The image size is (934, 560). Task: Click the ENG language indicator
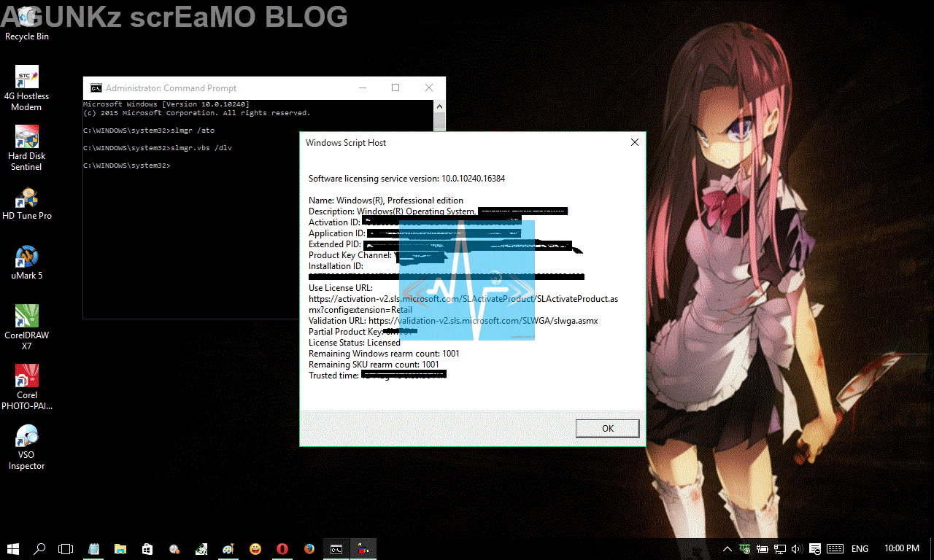pyautogui.click(x=860, y=549)
